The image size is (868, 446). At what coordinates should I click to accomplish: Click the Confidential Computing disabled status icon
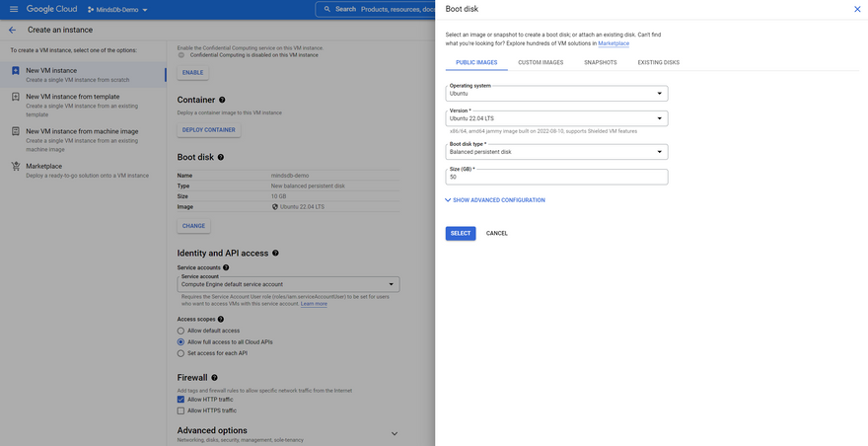coord(181,55)
